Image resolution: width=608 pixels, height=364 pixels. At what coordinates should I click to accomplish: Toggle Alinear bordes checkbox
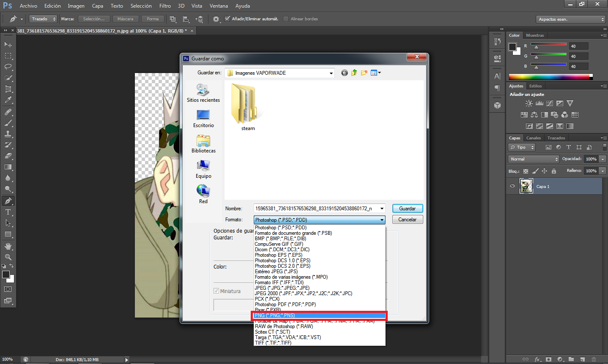[286, 19]
